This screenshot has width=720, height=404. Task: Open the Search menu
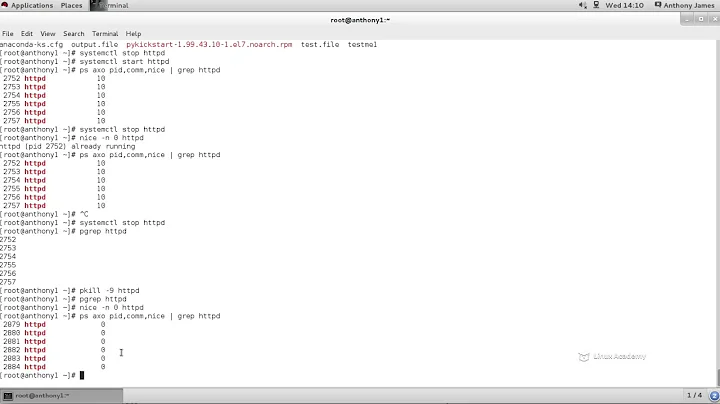coord(73,34)
